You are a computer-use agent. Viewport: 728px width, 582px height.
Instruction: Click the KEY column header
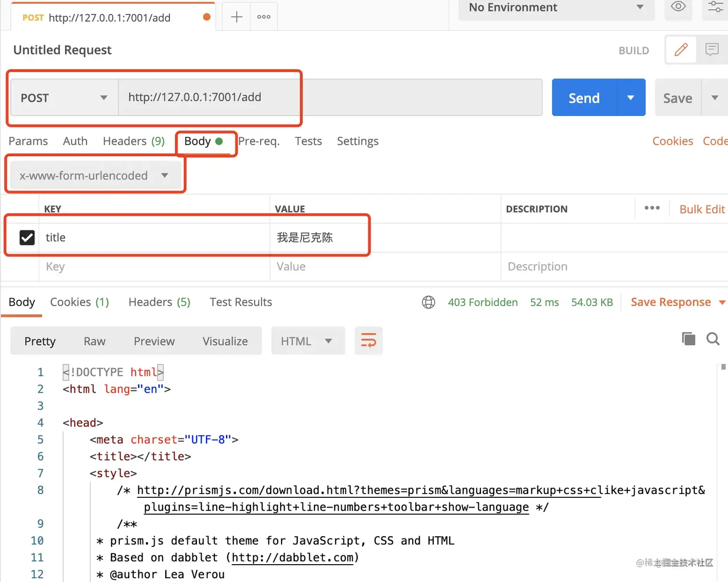pyautogui.click(x=52, y=209)
